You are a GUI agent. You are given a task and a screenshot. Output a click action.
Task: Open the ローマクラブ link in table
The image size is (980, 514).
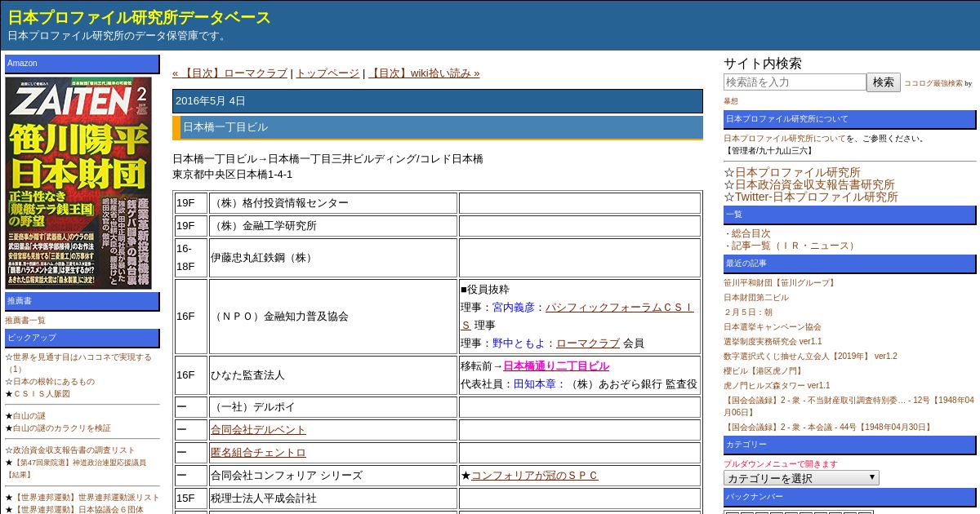tap(588, 343)
